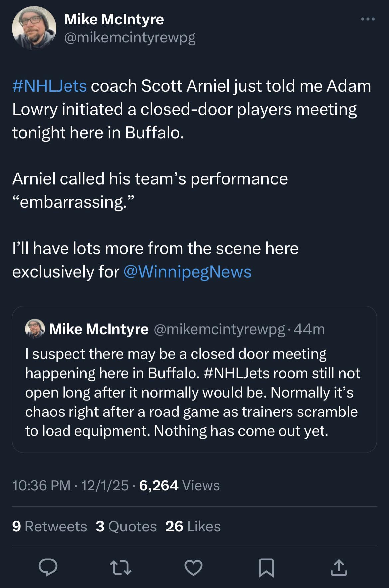Viewport: 389px width, 588px height.
Task: Open the quoted tweet about closed door meeting
Action: tap(193, 392)
